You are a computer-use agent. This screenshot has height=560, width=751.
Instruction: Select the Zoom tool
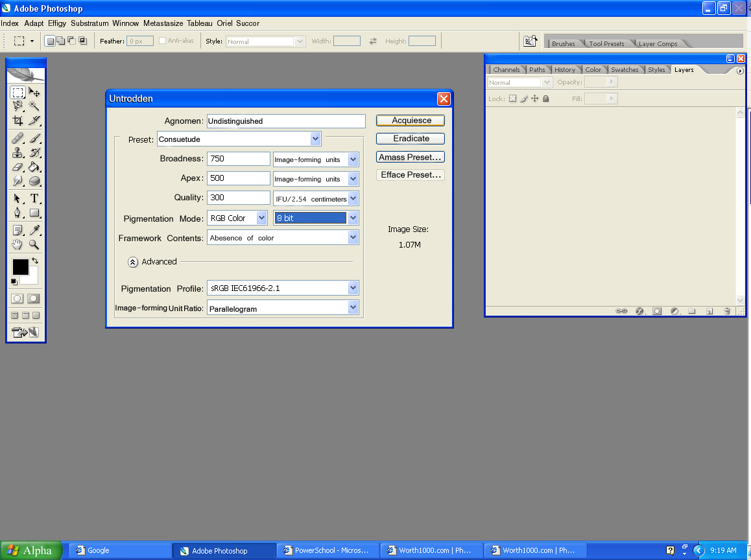34,244
